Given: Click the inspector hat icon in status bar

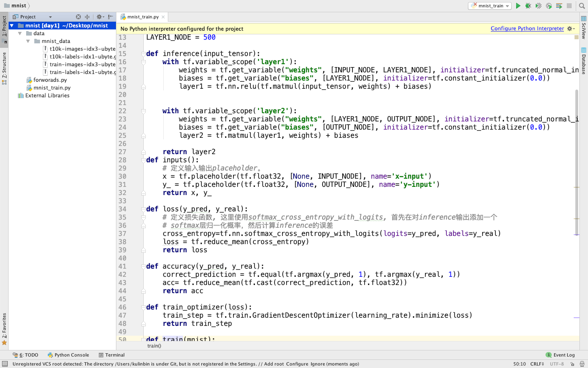Looking at the screenshot, I should (x=582, y=364).
